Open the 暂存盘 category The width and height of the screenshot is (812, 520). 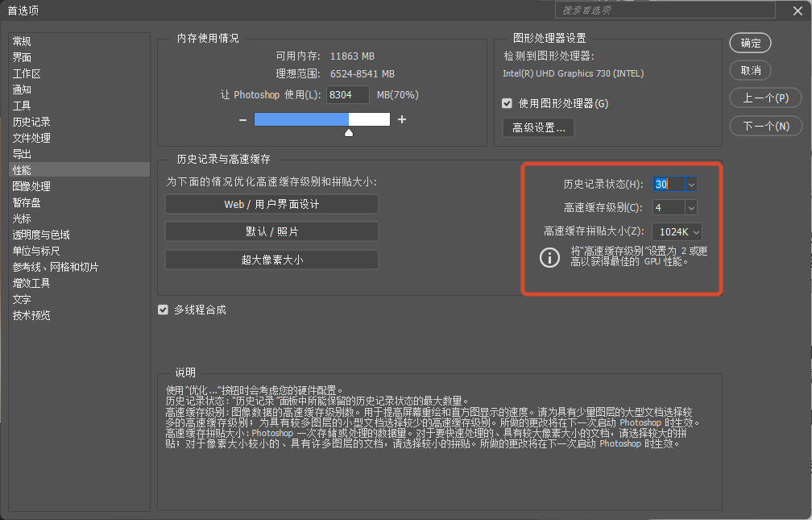tap(79, 202)
